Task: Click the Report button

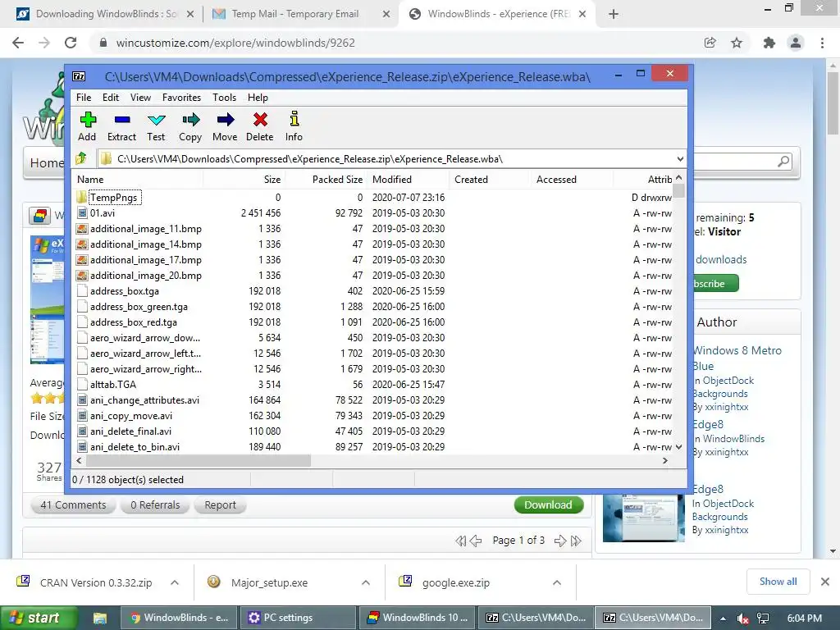Action: coord(220,504)
